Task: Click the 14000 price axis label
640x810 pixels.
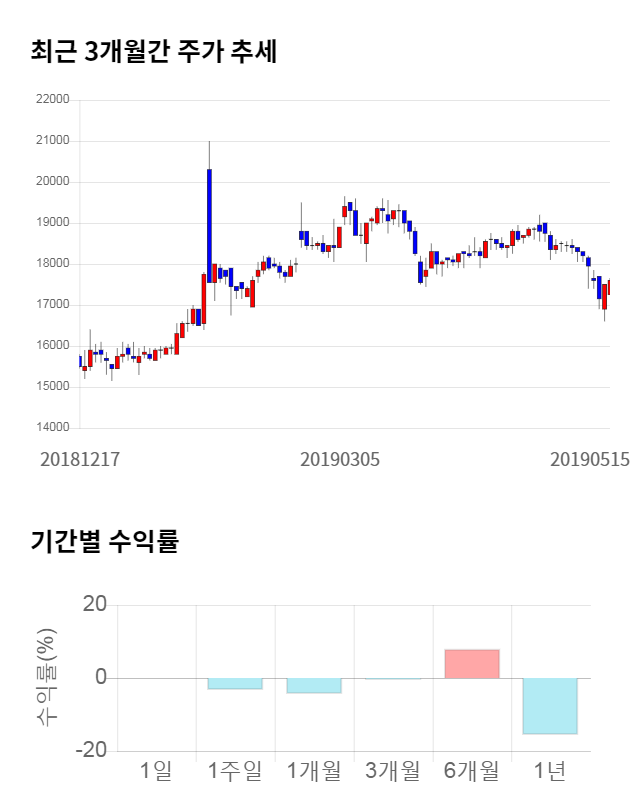Action: click(x=51, y=428)
